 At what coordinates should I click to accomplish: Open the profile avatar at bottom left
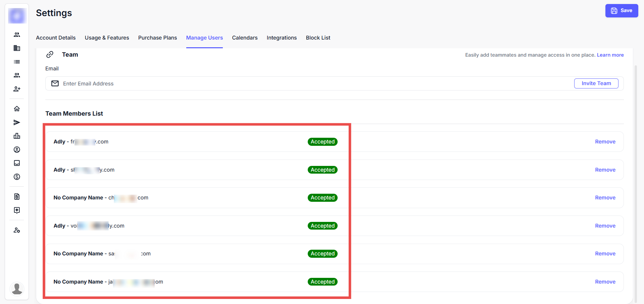(17, 289)
